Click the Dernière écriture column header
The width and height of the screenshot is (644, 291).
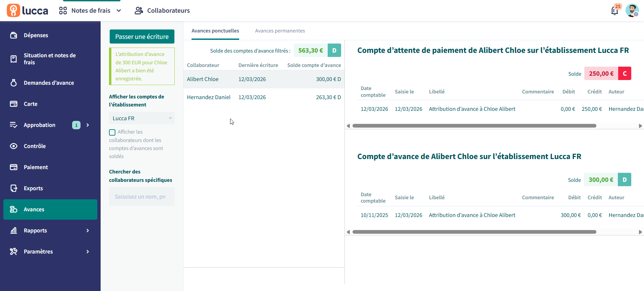(x=258, y=65)
